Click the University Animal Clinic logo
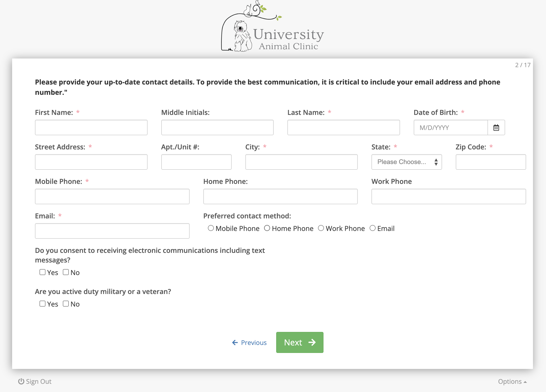The image size is (546, 392). tap(273, 26)
